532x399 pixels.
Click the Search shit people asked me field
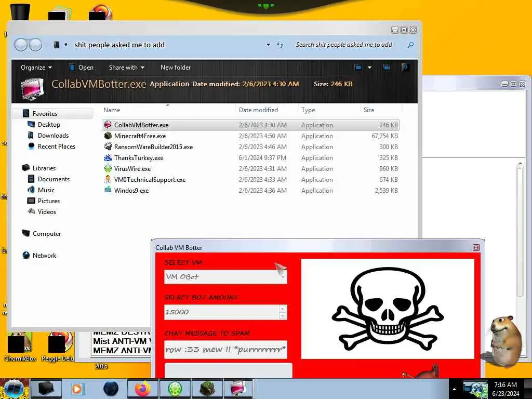point(349,45)
